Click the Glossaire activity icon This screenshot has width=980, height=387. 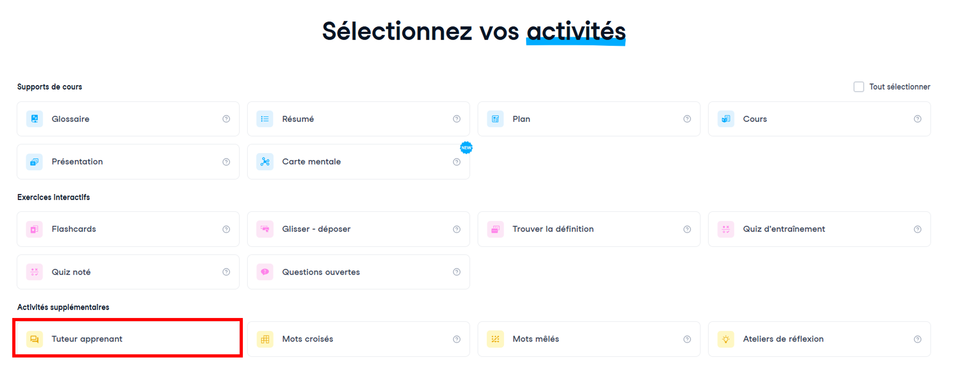coord(34,119)
